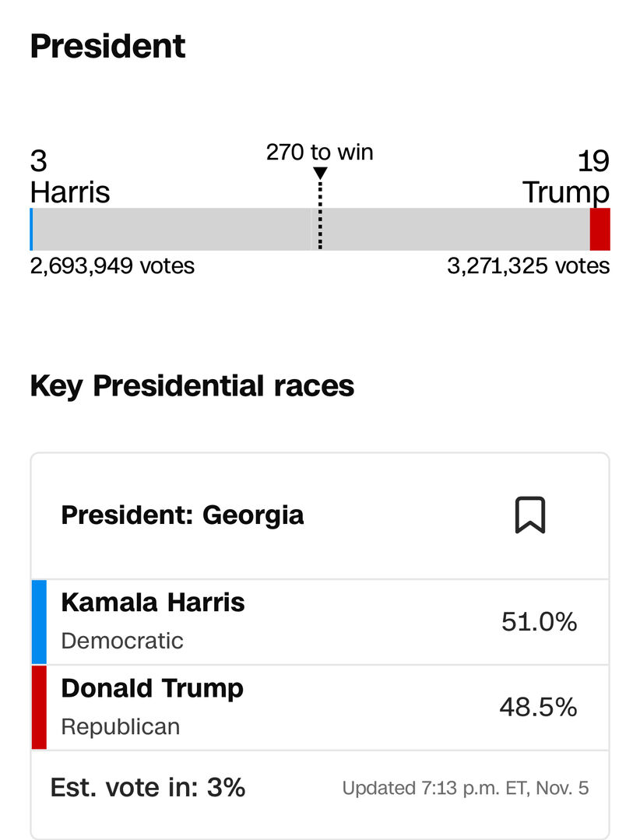Click Harris's electoral vote count of 3
Image resolution: width=640 pixels, height=840 pixels.
click(38, 162)
